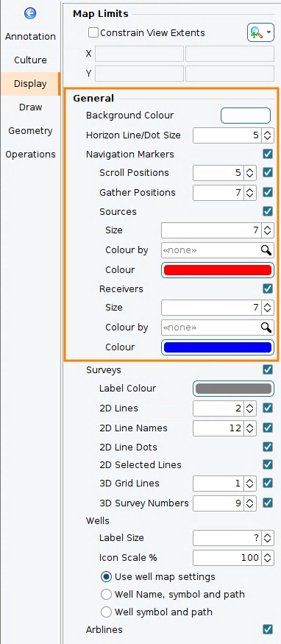Image resolution: width=281 pixels, height=644 pixels.
Task: Click the blue back arrow icon
Action: coord(30,13)
